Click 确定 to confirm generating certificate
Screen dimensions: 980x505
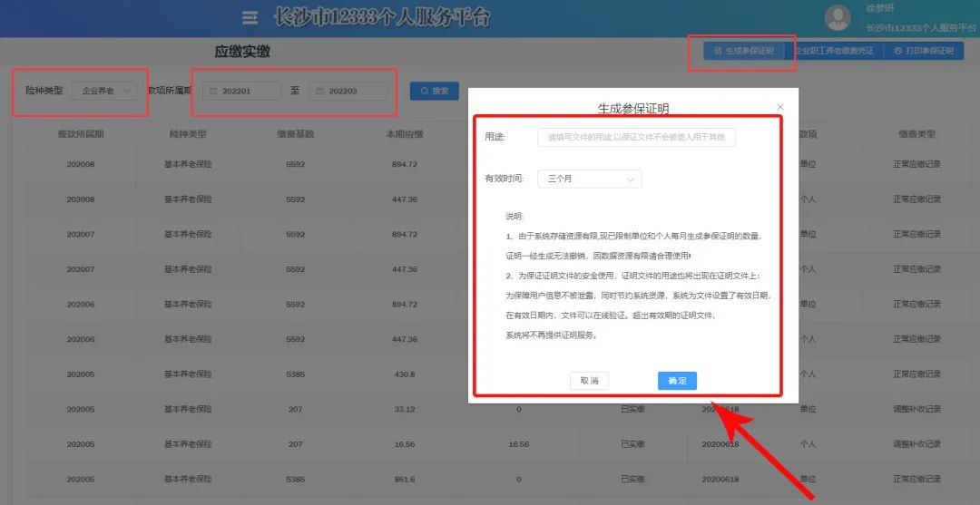(677, 381)
